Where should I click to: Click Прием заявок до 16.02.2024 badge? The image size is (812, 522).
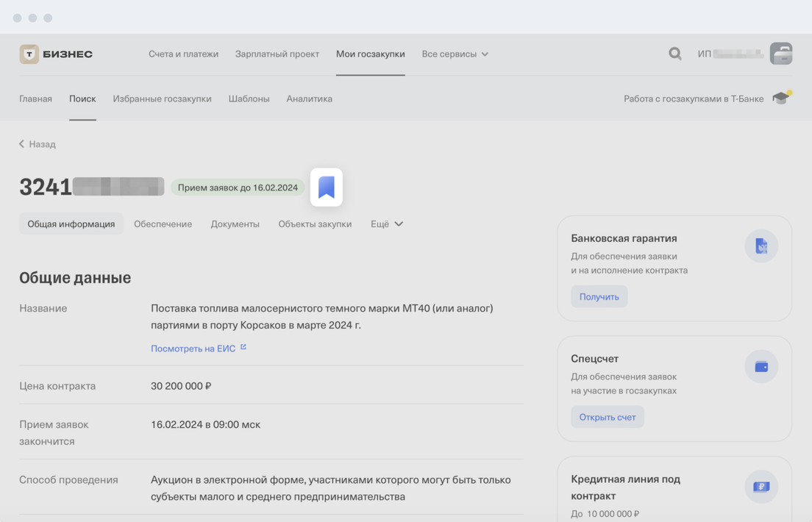tap(238, 187)
